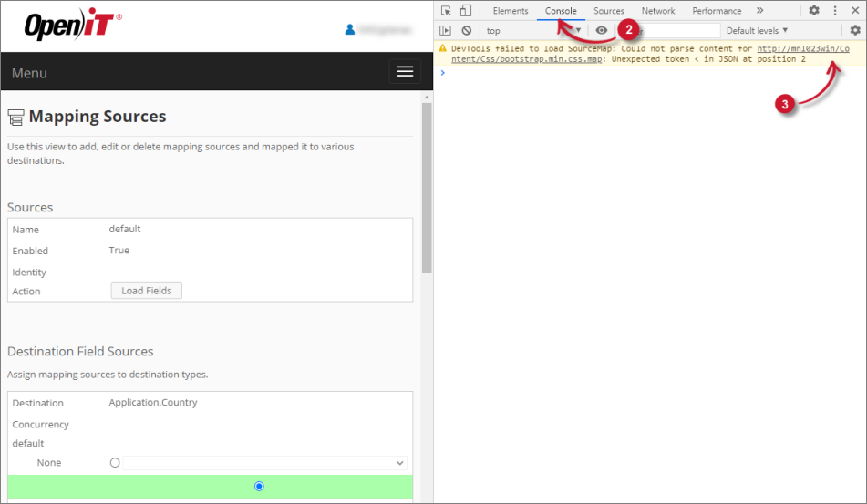Click the page vertical scrollbar thumb
The width and height of the screenshot is (867, 504).
pos(427,188)
